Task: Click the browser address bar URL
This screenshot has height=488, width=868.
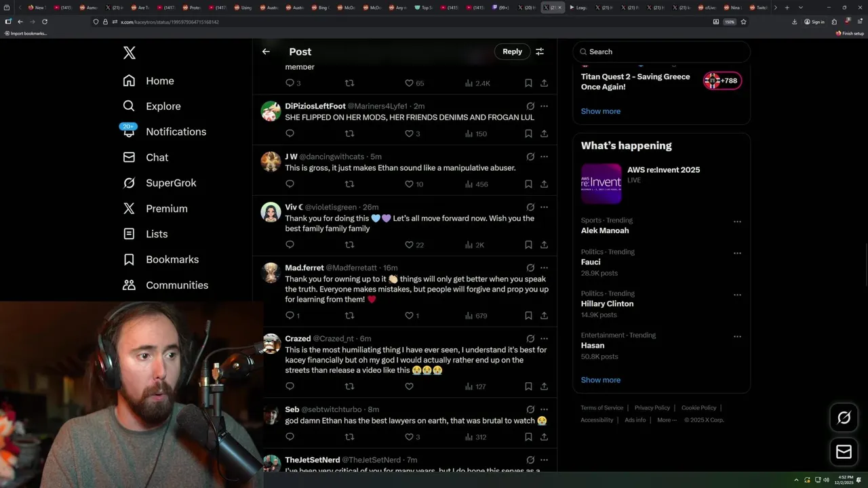Action: point(170,22)
